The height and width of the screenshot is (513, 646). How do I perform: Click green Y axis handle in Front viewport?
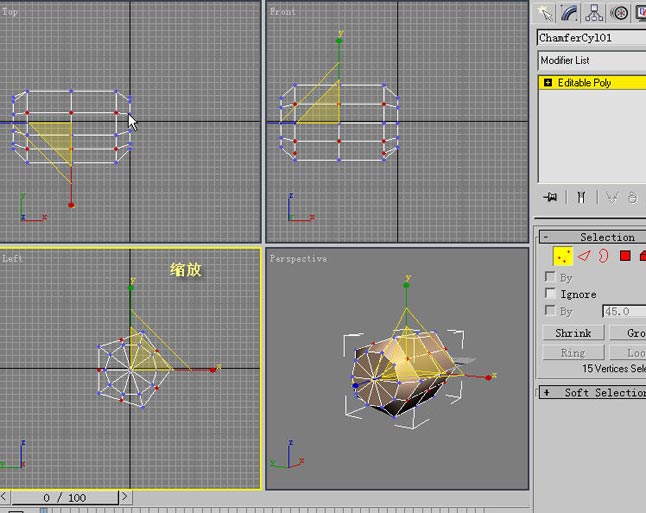point(339,41)
